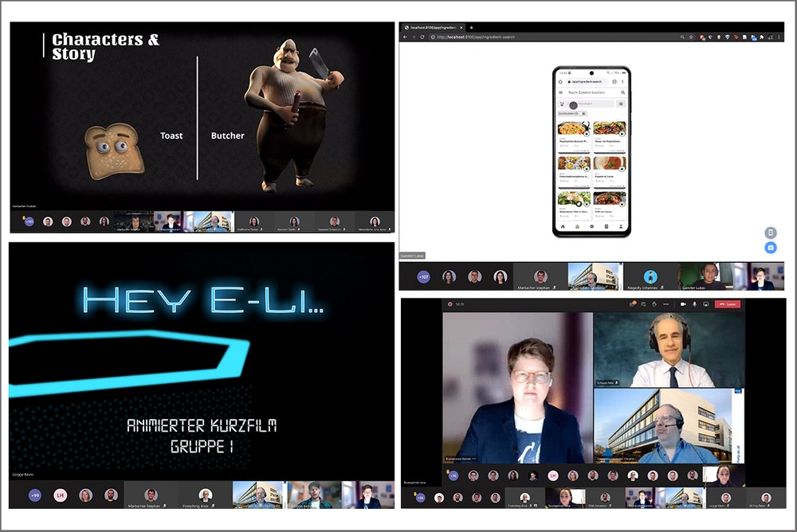Expand the +107 participants overflow bubble
The width and height of the screenshot is (797, 532).
[x=424, y=277]
